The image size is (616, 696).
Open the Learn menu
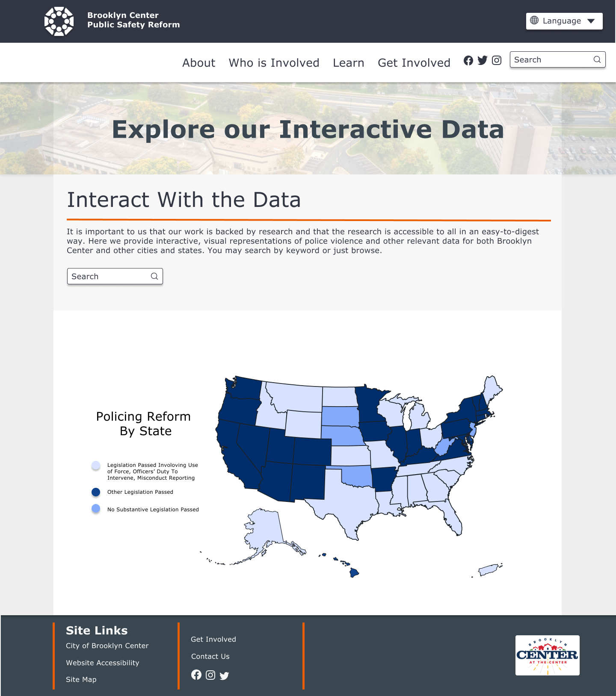click(x=349, y=63)
